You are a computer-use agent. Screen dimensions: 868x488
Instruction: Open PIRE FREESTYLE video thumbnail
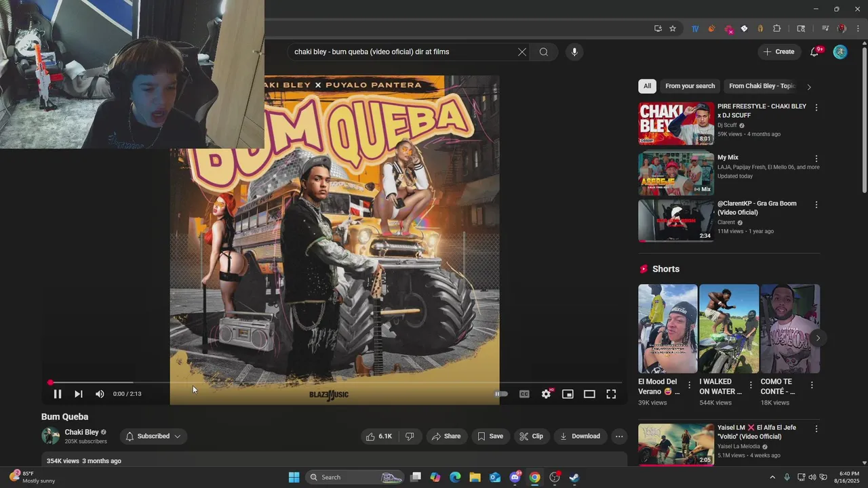point(676,123)
